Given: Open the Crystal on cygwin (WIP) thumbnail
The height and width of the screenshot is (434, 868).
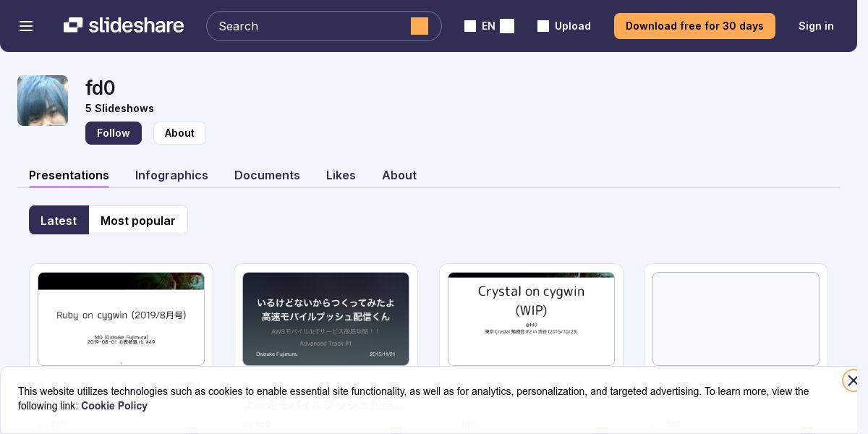Looking at the screenshot, I should [x=531, y=319].
